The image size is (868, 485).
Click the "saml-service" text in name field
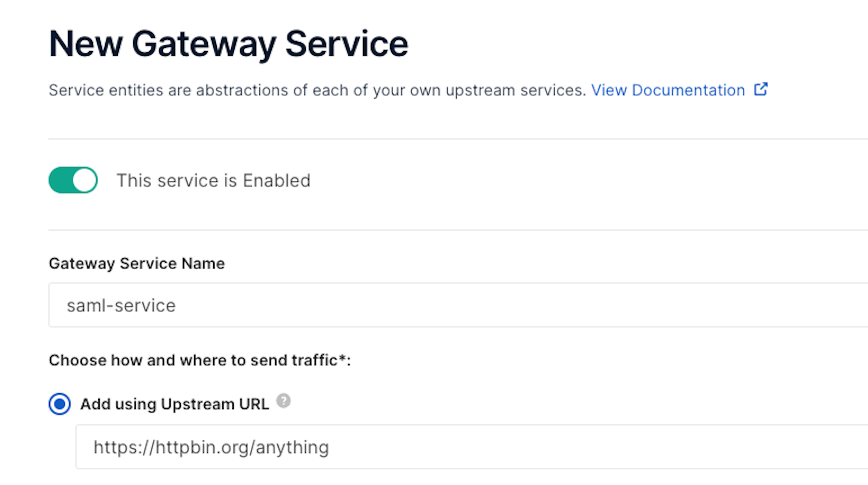click(121, 305)
